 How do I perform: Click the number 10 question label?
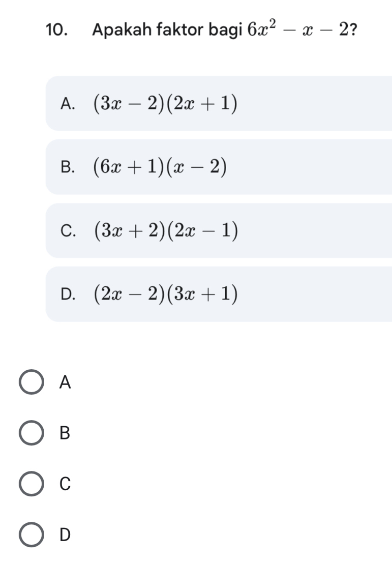tap(56, 29)
